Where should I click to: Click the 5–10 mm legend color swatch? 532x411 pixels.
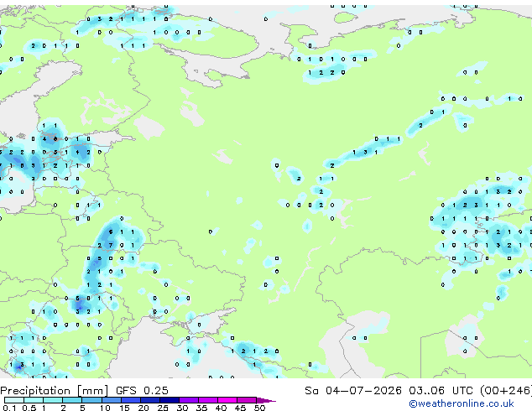point(91,400)
